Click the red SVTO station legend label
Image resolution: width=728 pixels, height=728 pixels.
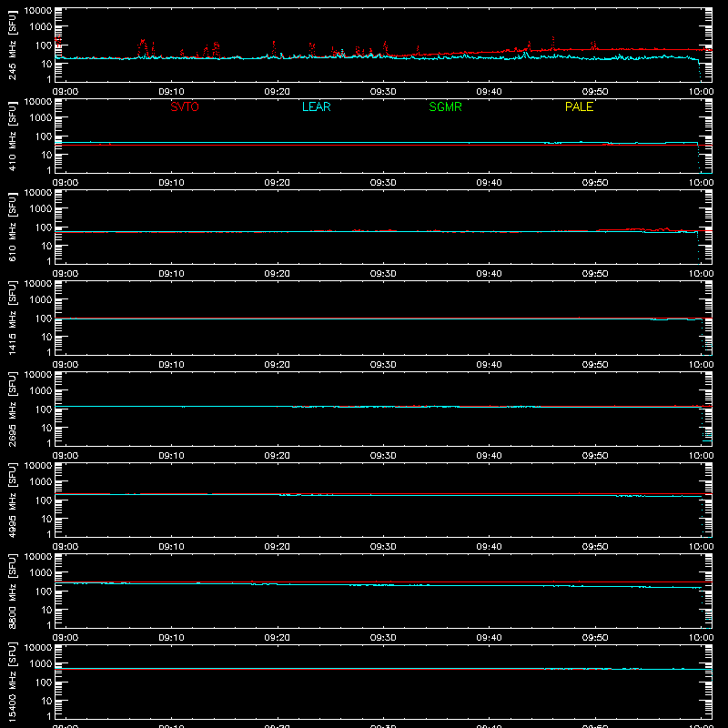[x=185, y=106]
